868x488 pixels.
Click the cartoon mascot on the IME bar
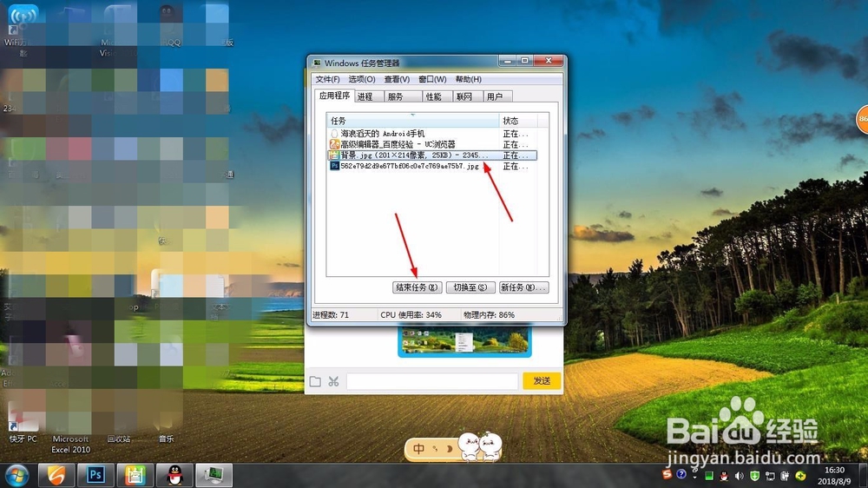[480, 446]
